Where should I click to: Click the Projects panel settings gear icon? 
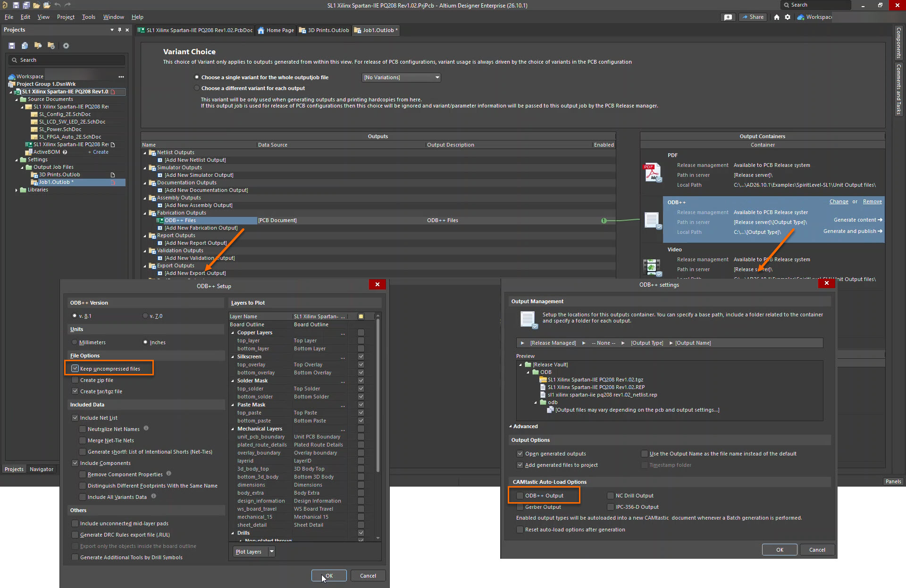(66, 46)
